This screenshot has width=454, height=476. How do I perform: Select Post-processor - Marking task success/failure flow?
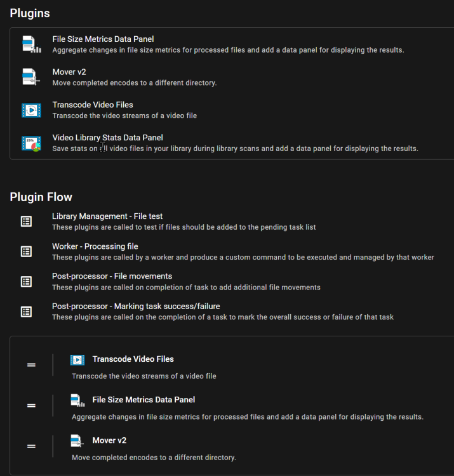coord(136,306)
